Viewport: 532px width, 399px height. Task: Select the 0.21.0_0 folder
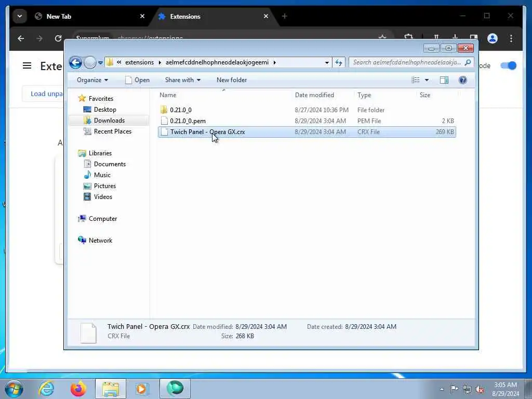(180, 110)
